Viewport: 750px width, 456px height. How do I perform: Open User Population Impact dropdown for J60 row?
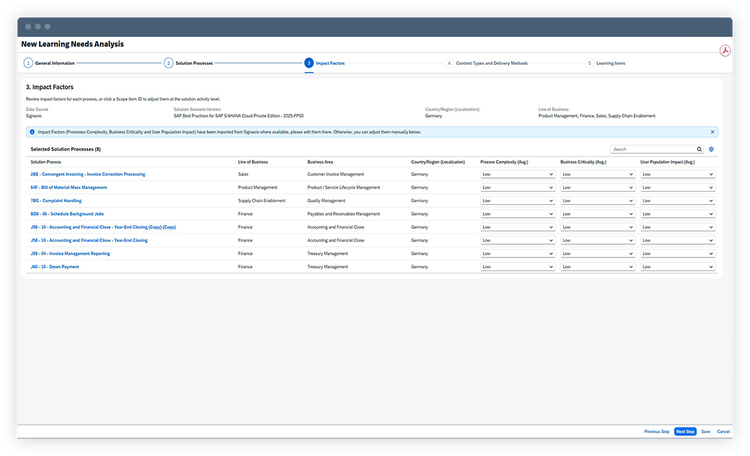pyautogui.click(x=678, y=267)
